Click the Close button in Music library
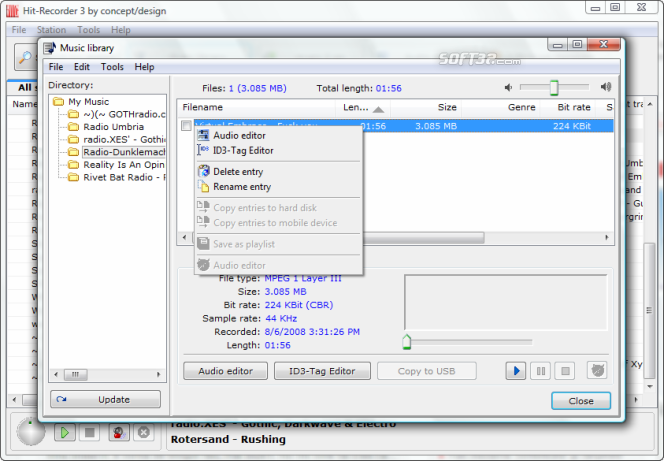The height and width of the screenshot is (461, 664). (x=581, y=400)
